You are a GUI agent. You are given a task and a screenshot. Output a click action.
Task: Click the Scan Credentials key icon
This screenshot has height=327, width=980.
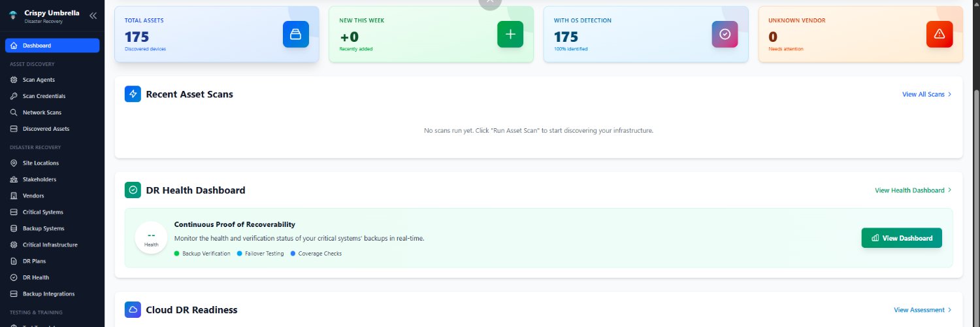14,96
